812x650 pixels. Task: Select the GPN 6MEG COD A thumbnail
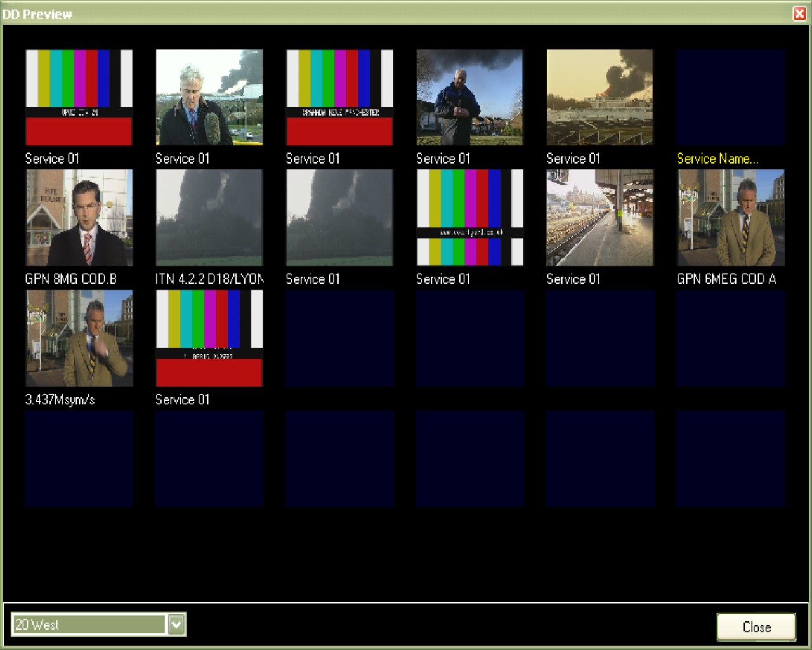coord(730,218)
